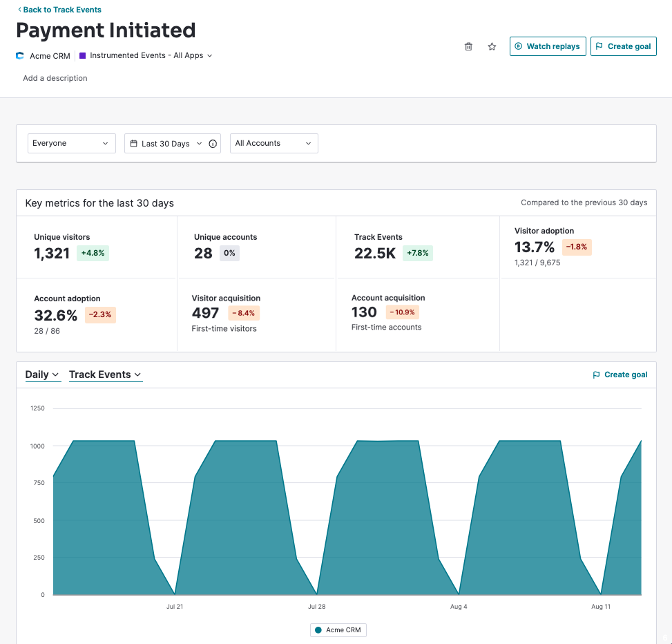Screen dimensions: 672x644
Task: Toggle Acme CRM series in chart legend
Action: [x=338, y=630]
